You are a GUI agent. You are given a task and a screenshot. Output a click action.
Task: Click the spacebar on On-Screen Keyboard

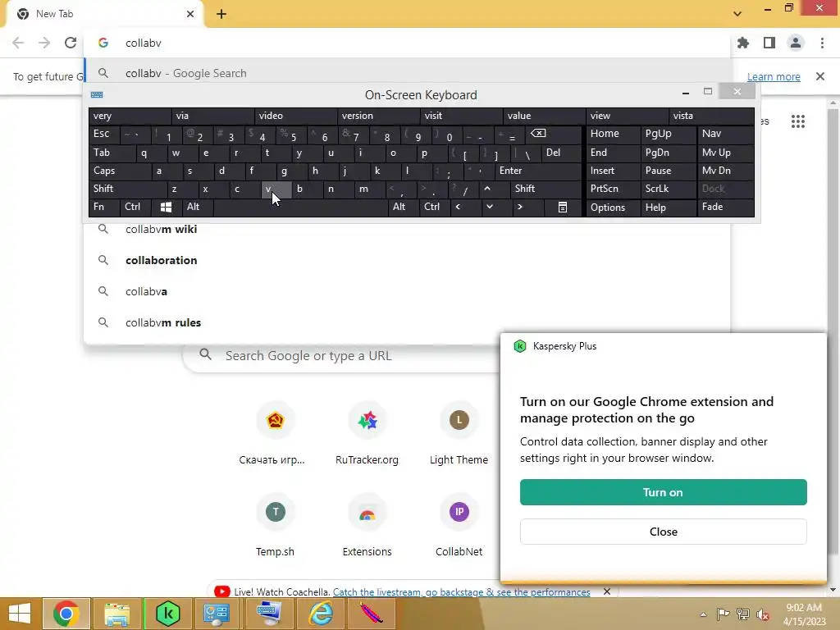[x=300, y=207]
